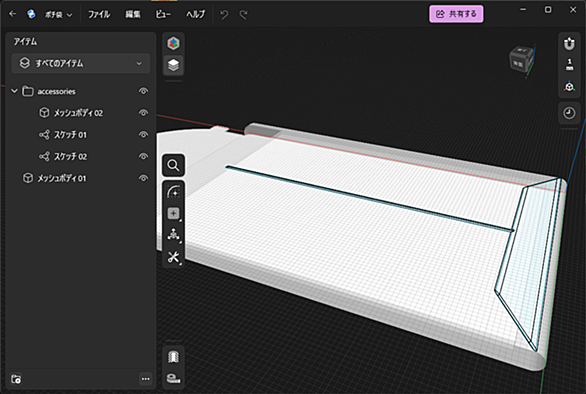Open the ポチ袋 document name dropdown
The width and height of the screenshot is (586, 394).
point(58,15)
